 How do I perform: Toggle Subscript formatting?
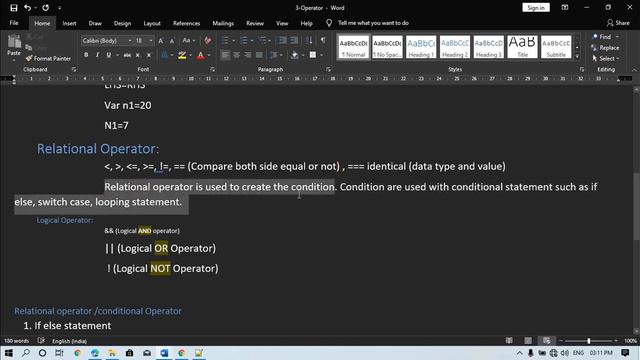(138, 55)
